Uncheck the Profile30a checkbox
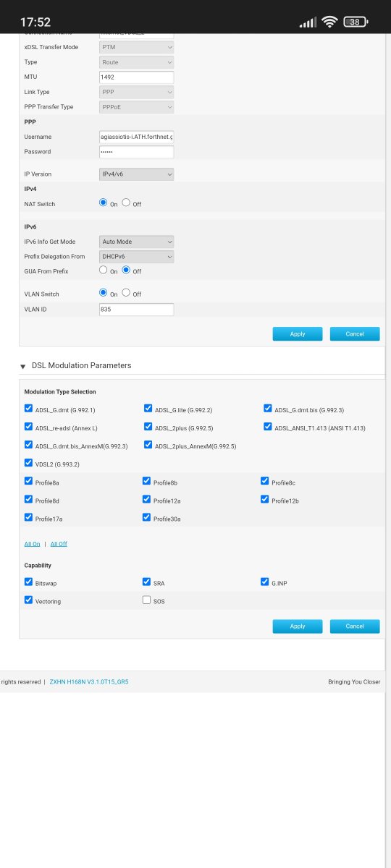The image size is (391, 868). [147, 518]
